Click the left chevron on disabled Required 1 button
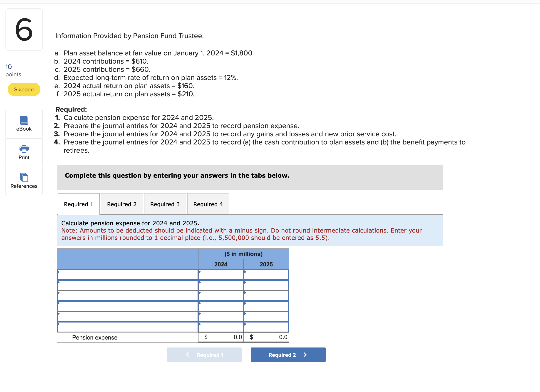540x392 pixels. click(188, 355)
